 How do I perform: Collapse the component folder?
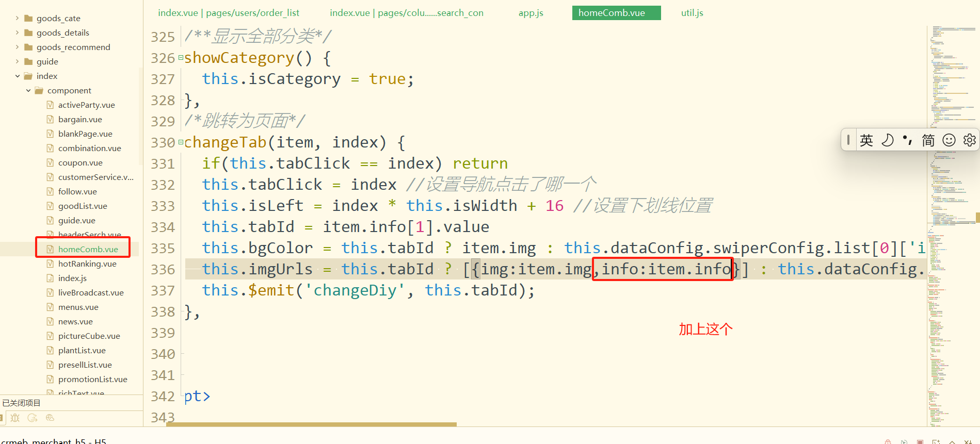point(28,90)
